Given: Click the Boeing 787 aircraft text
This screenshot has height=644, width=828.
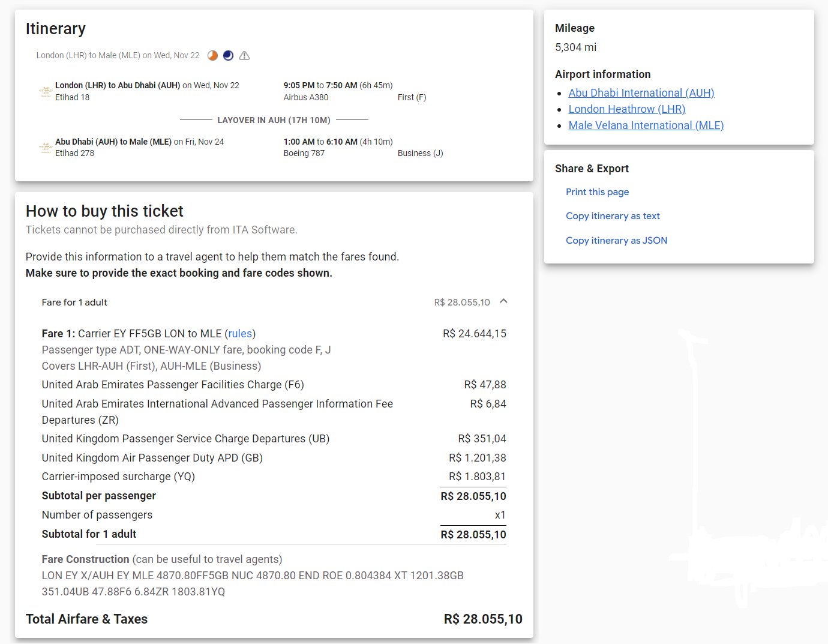Looking at the screenshot, I should 304,153.
